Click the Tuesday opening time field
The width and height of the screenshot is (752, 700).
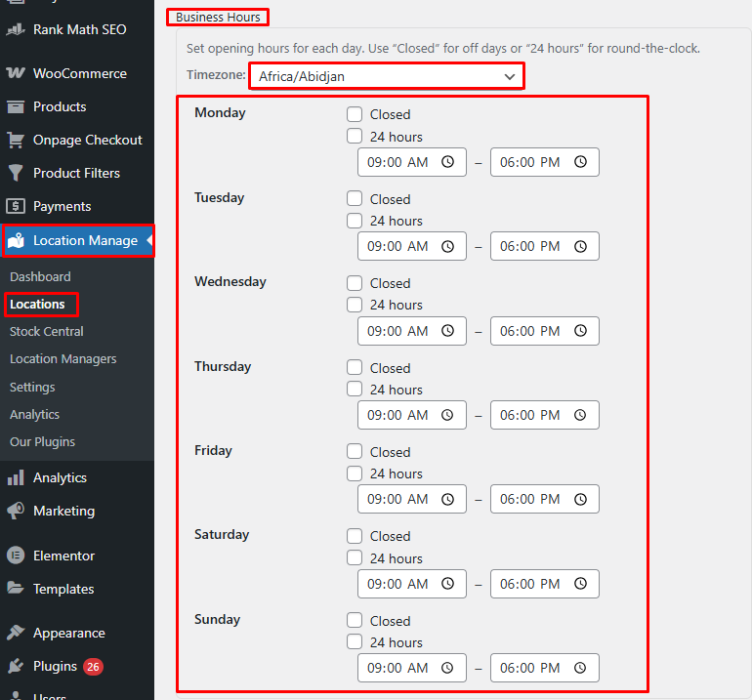tap(398, 246)
